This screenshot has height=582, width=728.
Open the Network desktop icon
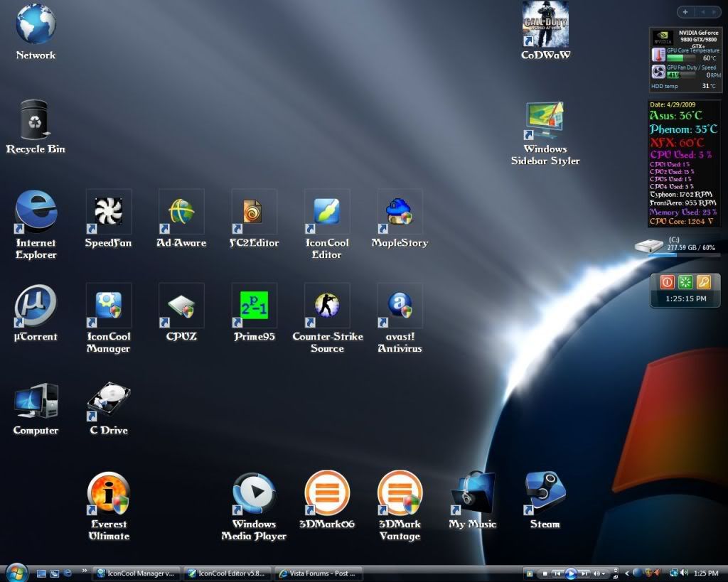36,31
